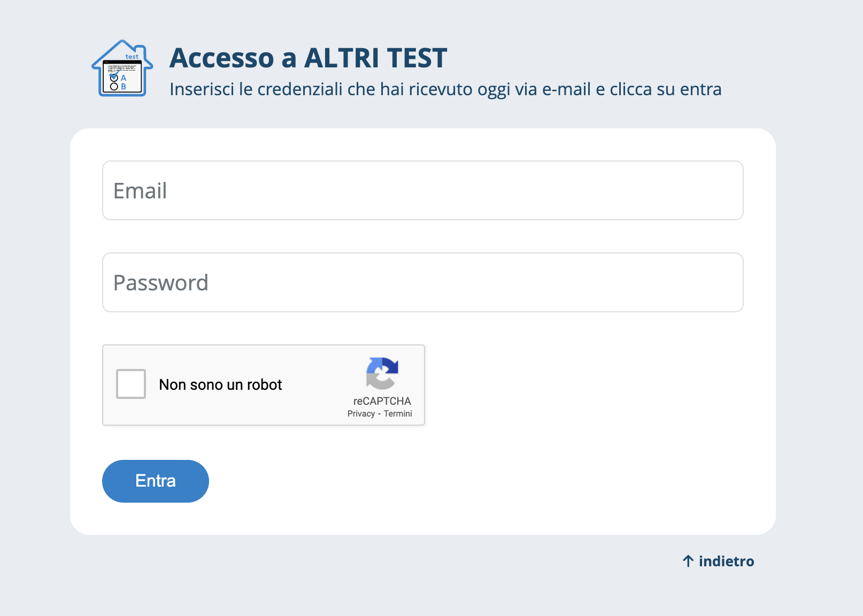Open the reCAPTCHA Privacy link
Screen dimensions: 863x616
[361, 413]
